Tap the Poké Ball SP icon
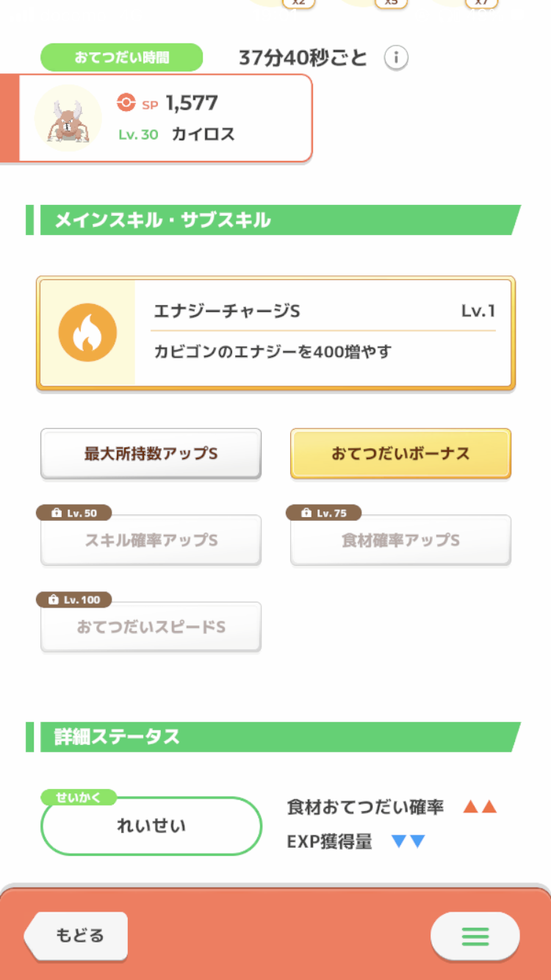551x980 pixels. [x=126, y=103]
